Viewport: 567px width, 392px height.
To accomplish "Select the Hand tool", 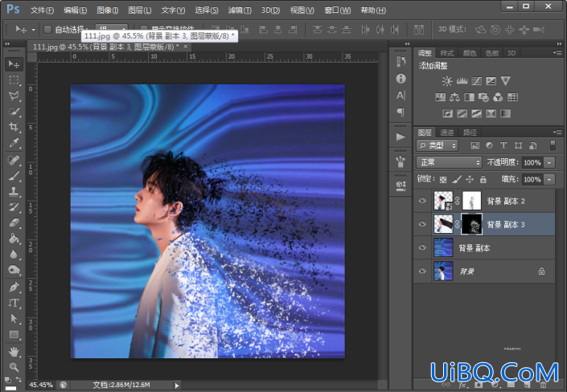I will [14, 351].
